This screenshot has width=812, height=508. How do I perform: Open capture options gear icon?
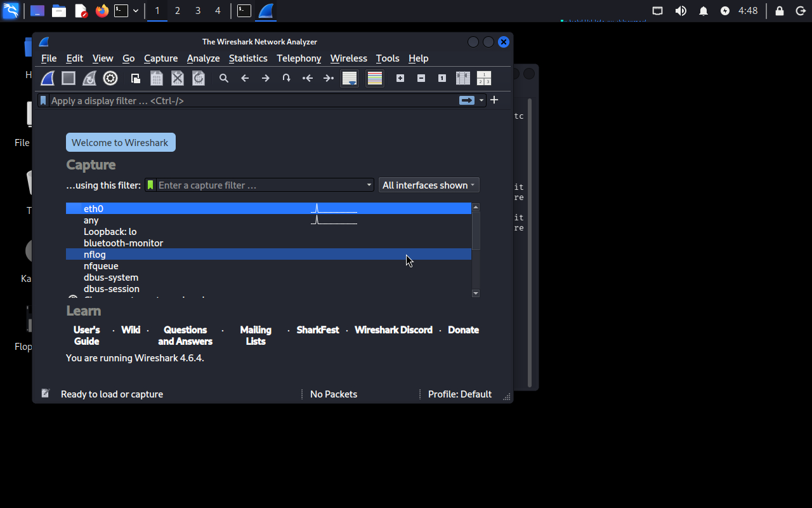coord(110,78)
